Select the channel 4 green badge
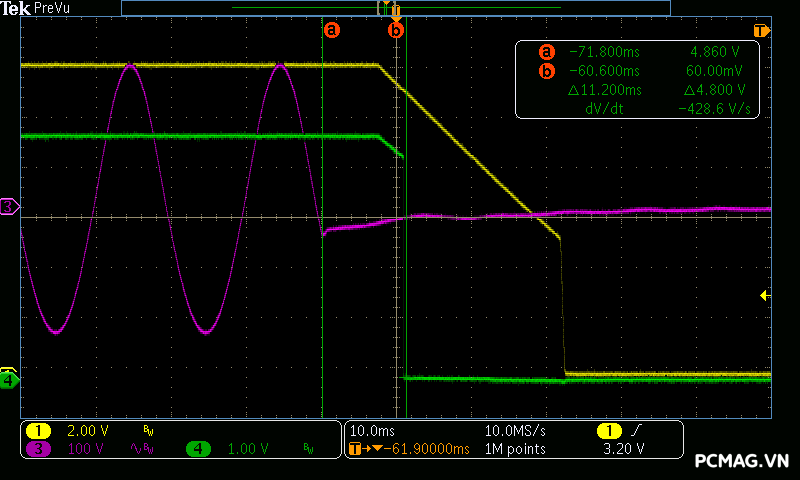This screenshot has width=800, height=480. [198, 449]
